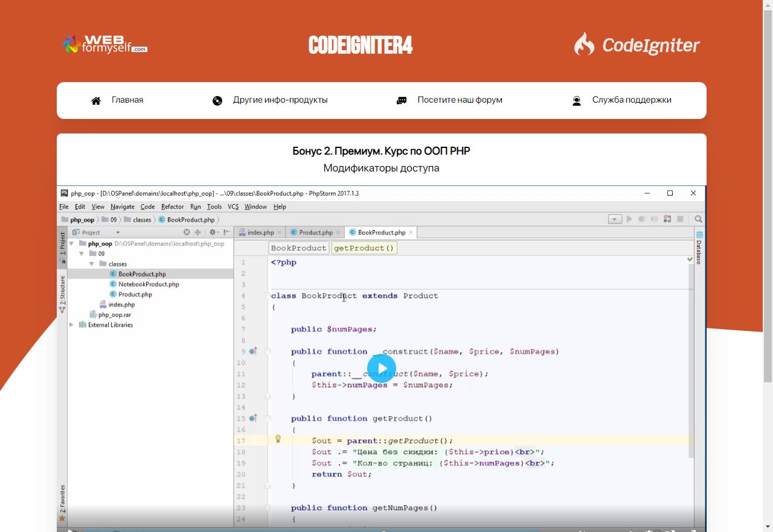Image resolution: width=773 pixels, height=532 pixels.
Task: Click classes in the navigation breadcrumb bar
Action: tap(138, 220)
